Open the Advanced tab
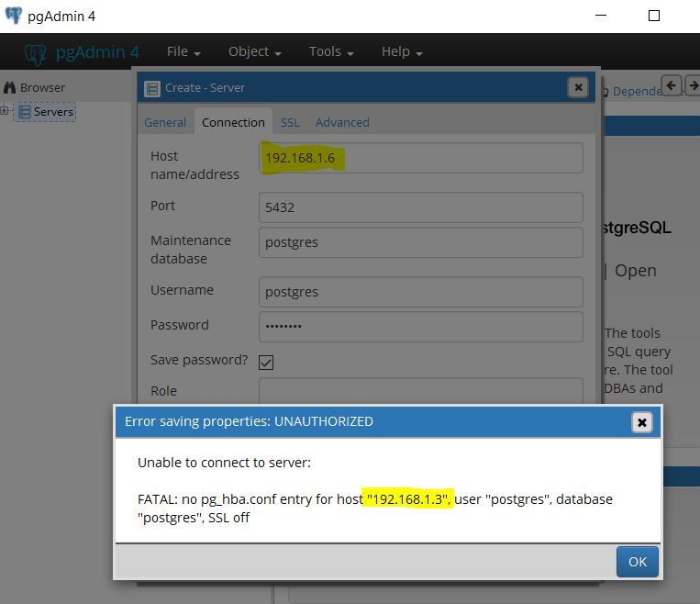Image resolution: width=700 pixels, height=604 pixels. [x=342, y=122]
